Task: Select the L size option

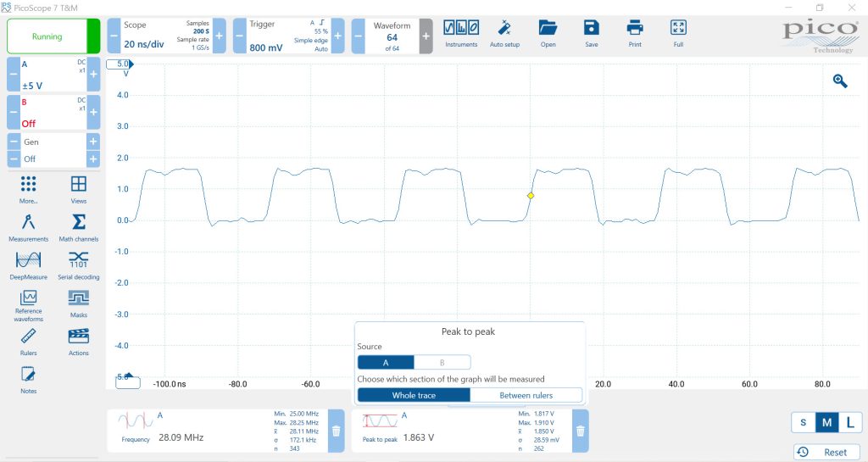Action: click(849, 423)
